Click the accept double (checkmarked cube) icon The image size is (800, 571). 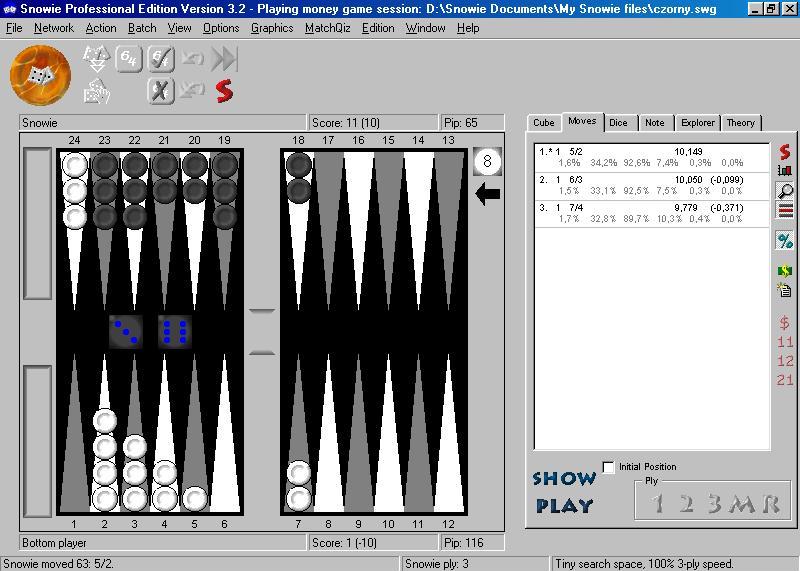[x=160, y=59]
